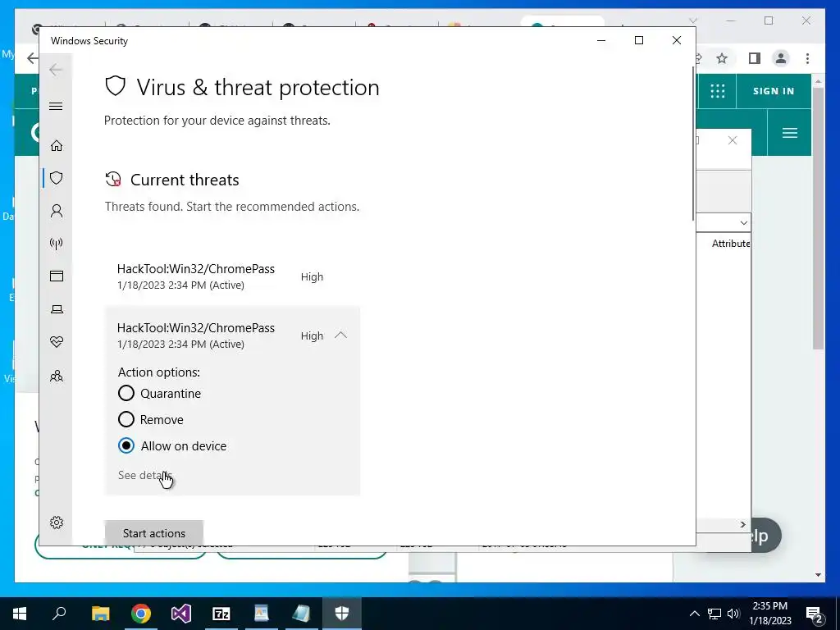Open the Chrome tab search chevron
Screen dimensions: 840x630
coord(692,21)
